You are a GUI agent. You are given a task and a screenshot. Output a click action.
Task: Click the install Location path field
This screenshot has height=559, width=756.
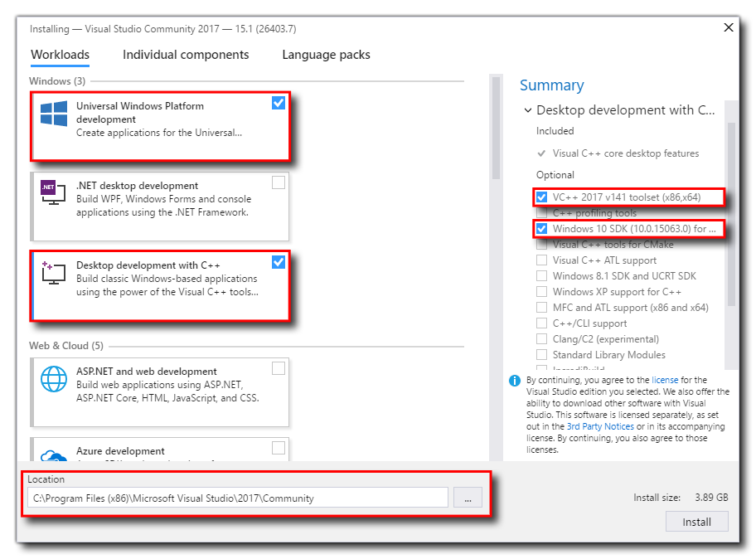(237, 498)
